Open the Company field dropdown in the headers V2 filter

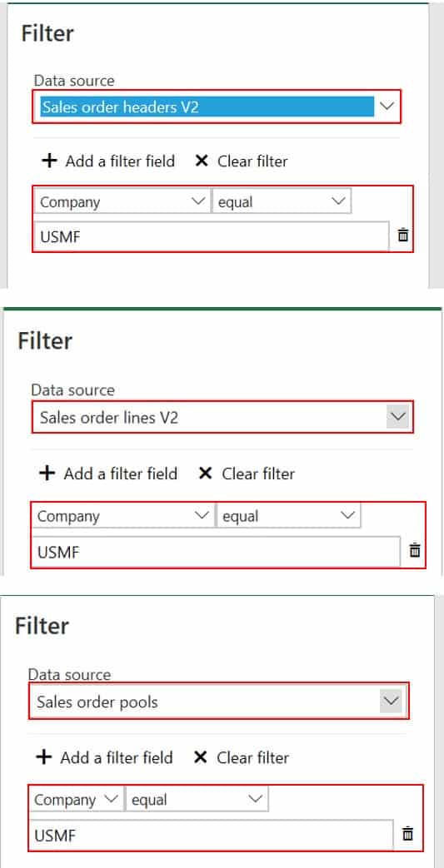coord(122,202)
